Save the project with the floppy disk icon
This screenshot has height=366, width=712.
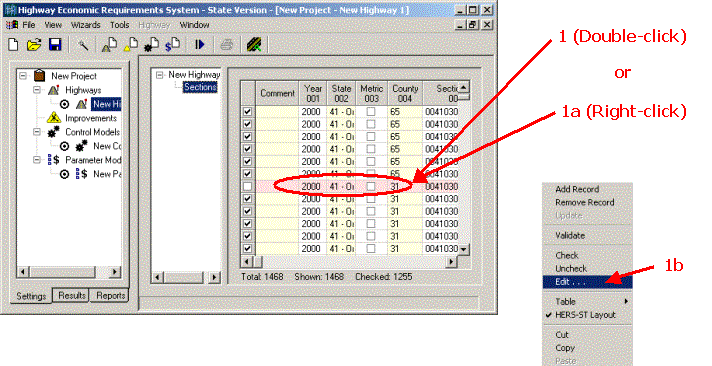point(55,45)
